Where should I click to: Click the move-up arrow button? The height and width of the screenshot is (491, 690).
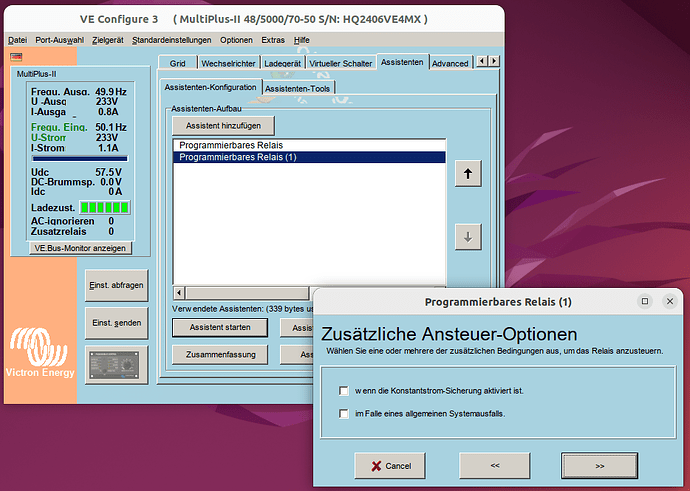click(x=468, y=173)
